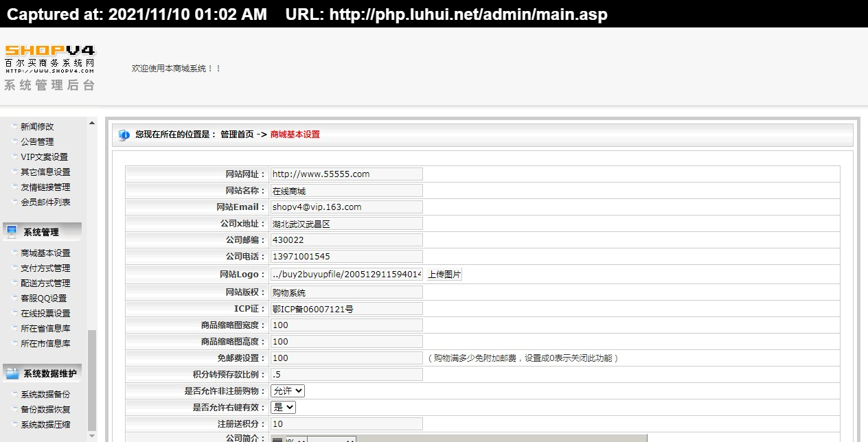Select 商城基本设置 in the sidebar
The image size is (868, 442).
(x=45, y=253)
